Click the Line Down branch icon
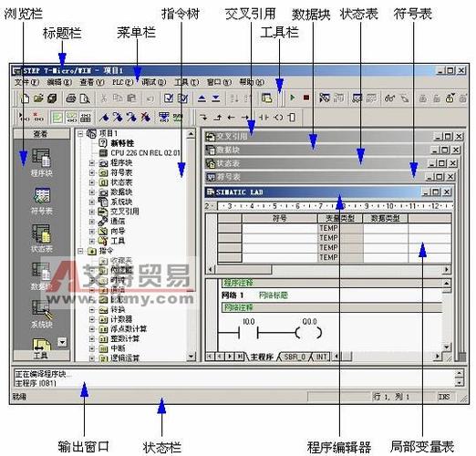476x456 pixels. point(203,117)
